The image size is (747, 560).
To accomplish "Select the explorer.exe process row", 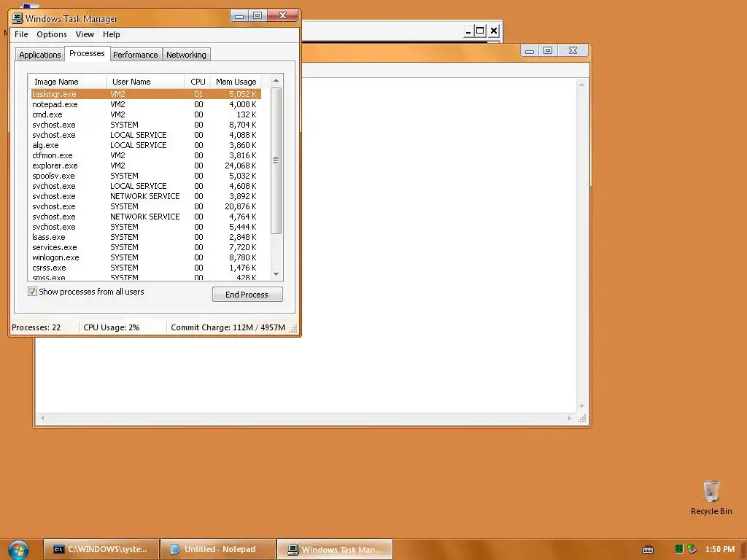I will (x=146, y=166).
